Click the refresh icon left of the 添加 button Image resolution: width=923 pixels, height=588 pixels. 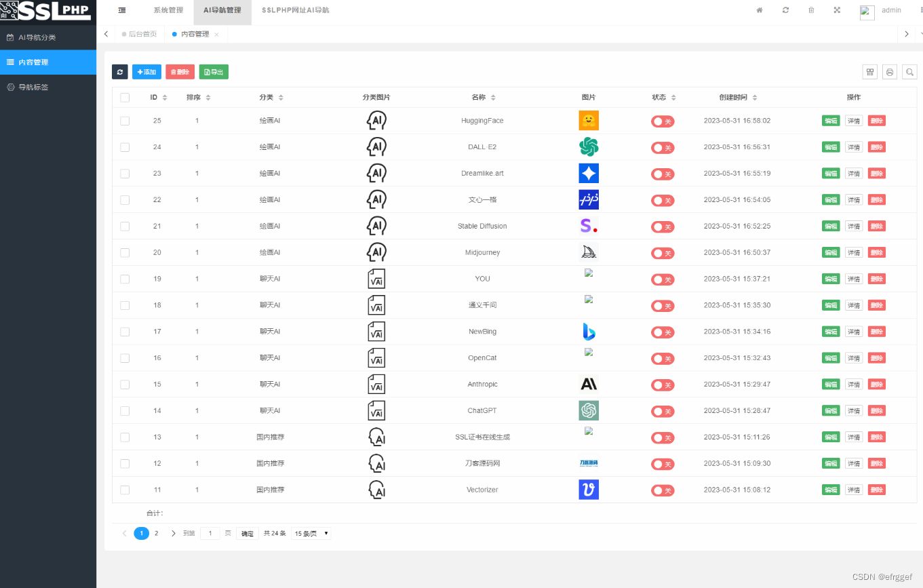click(120, 71)
